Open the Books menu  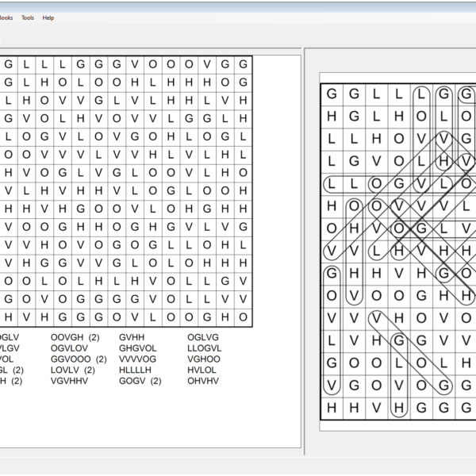click(x=6, y=17)
